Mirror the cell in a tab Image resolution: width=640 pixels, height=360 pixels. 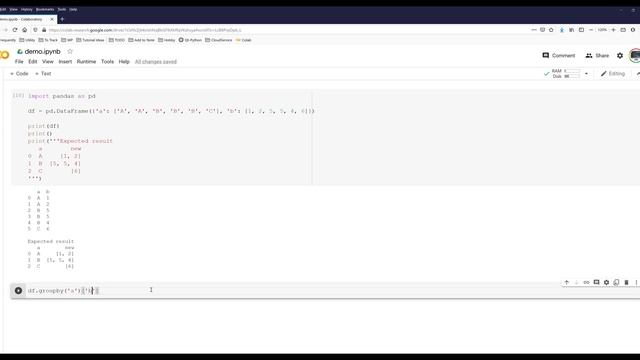click(x=616, y=282)
